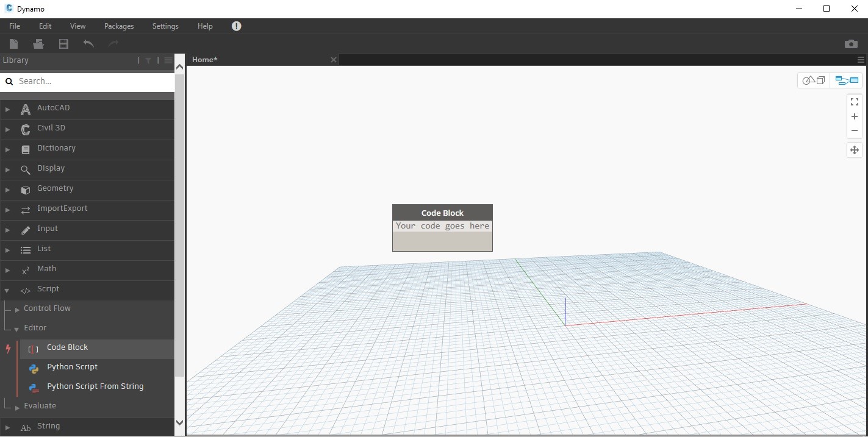Click the List category icon

point(26,250)
